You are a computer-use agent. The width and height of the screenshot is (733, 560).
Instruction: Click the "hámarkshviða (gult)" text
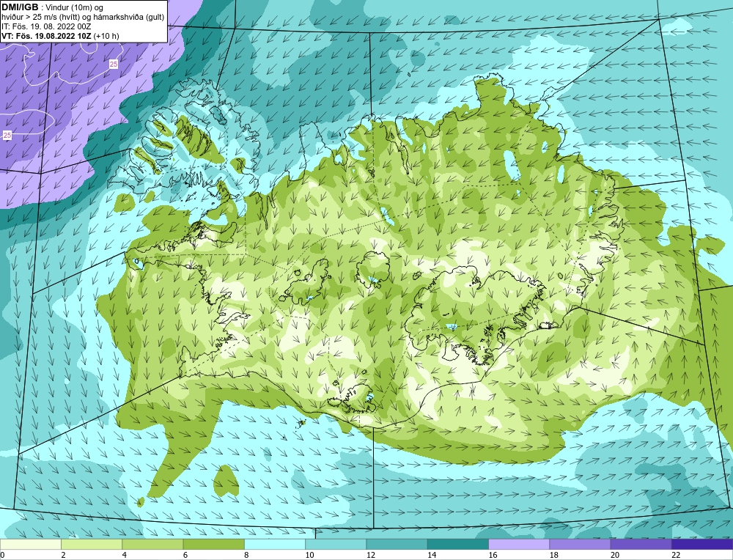(129, 17)
